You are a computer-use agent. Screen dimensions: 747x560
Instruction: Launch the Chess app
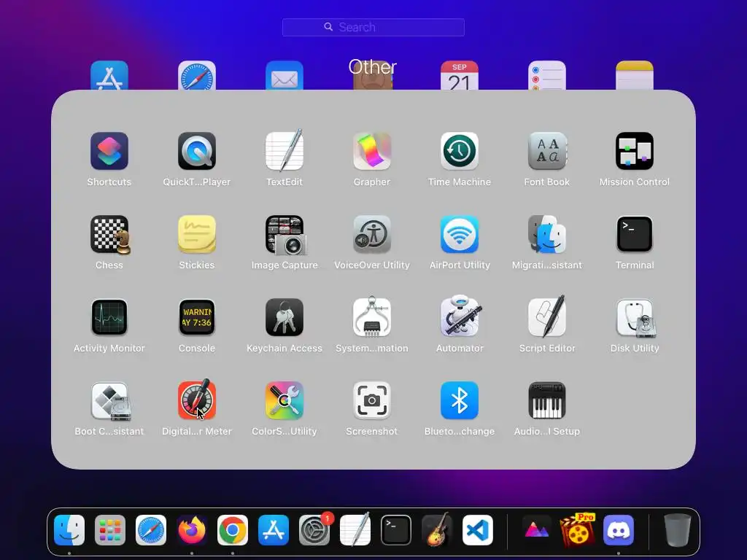(x=110, y=234)
